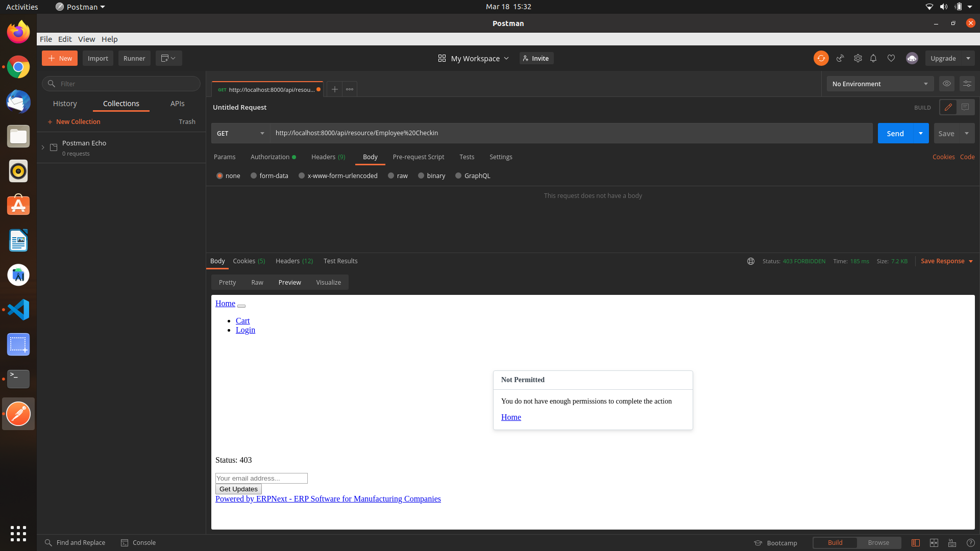980x551 pixels.
Task: Click the sidebar Filter search field
Action: point(121,84)
